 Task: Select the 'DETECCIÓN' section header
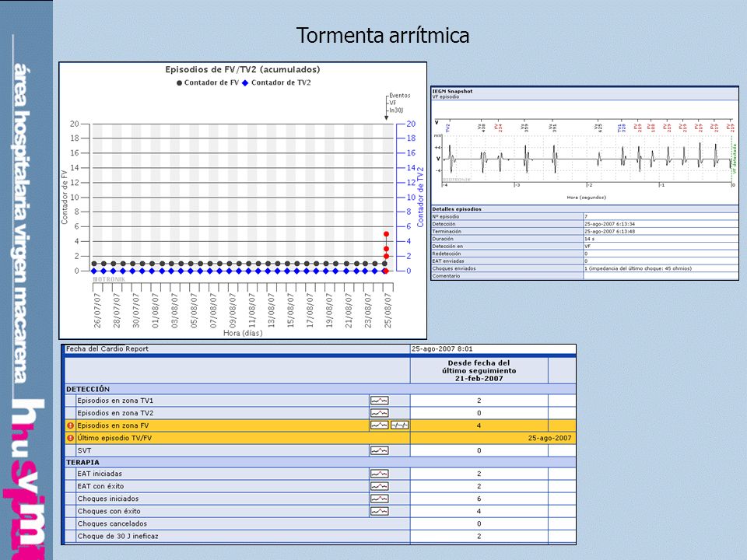pyautogui.click(x=88, y=389)
